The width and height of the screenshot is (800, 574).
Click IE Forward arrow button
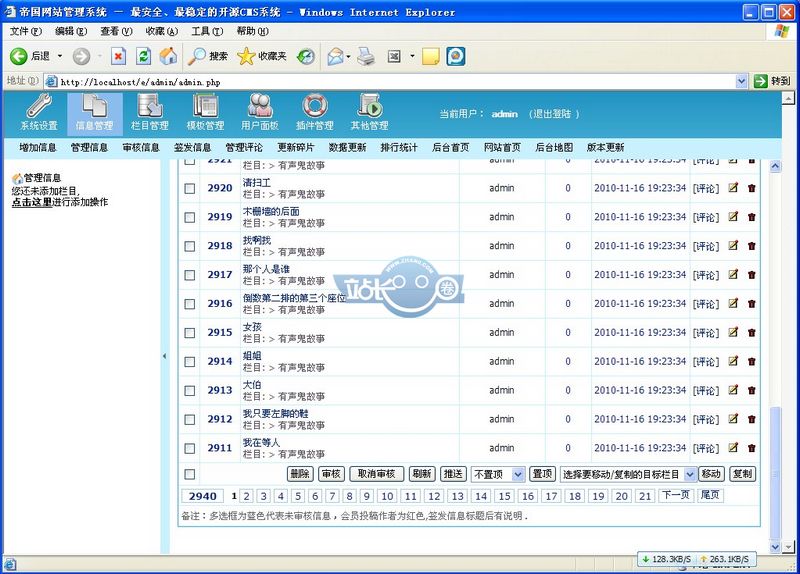[81, 56]
